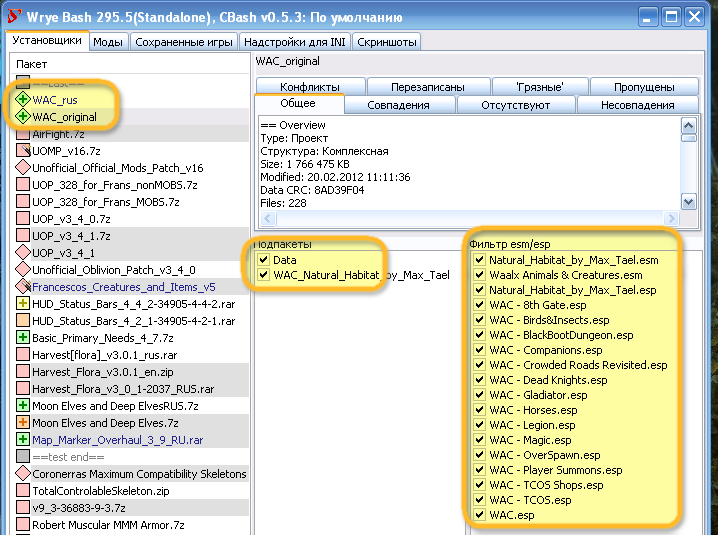This screenshot has width=718, height=535.
Task: Click the grey marker icon of ==test end==
Action: pos(22,456)
